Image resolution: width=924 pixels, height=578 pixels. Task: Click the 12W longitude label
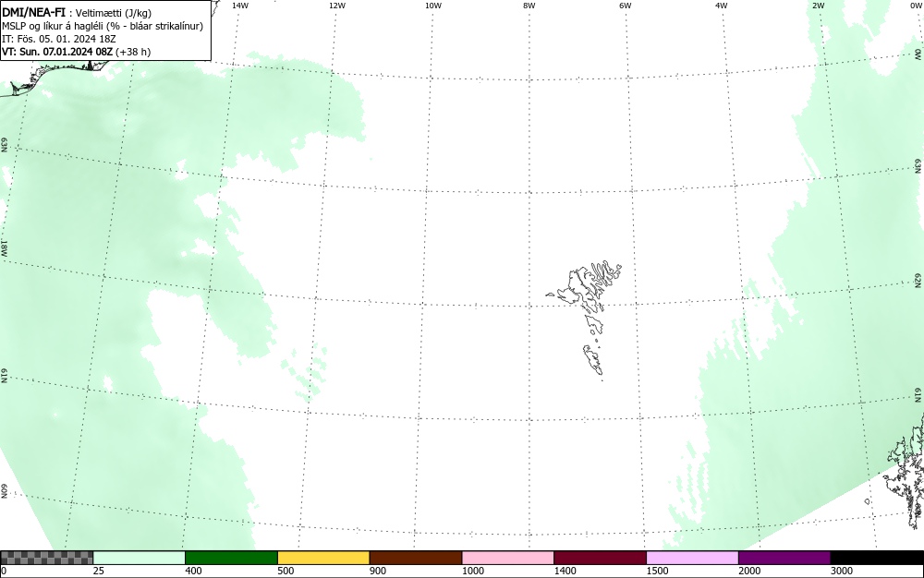click(x=337, y=6)
